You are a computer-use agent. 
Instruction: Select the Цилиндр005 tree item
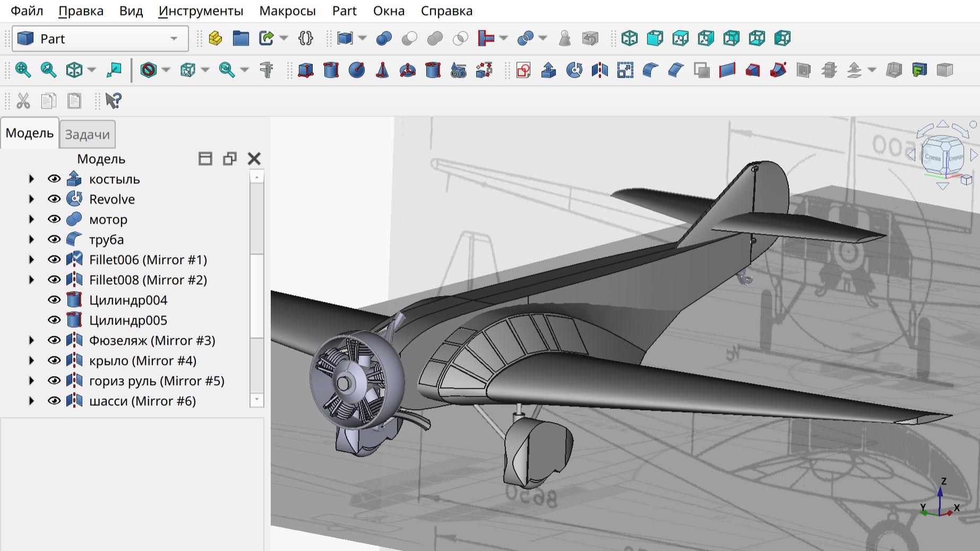click(128, 320)
